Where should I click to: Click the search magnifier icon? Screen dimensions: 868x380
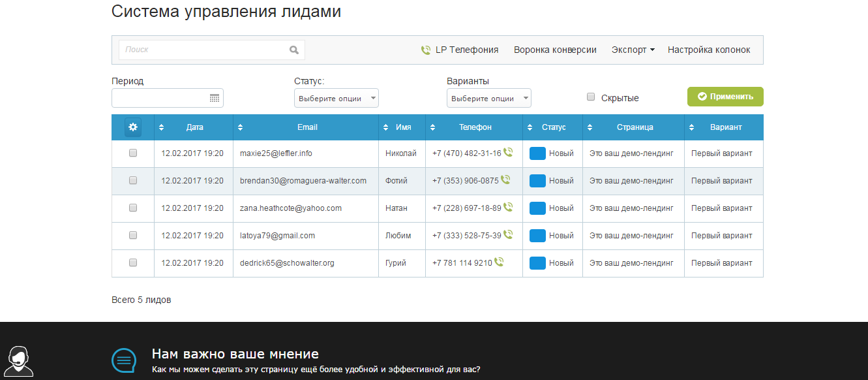click(294, 49)
